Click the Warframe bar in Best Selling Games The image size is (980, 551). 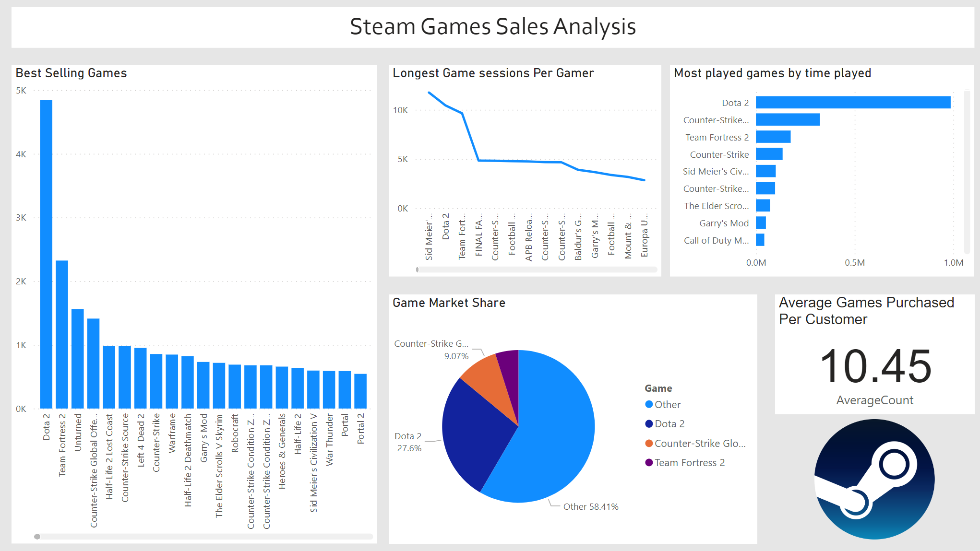(172, 381)
